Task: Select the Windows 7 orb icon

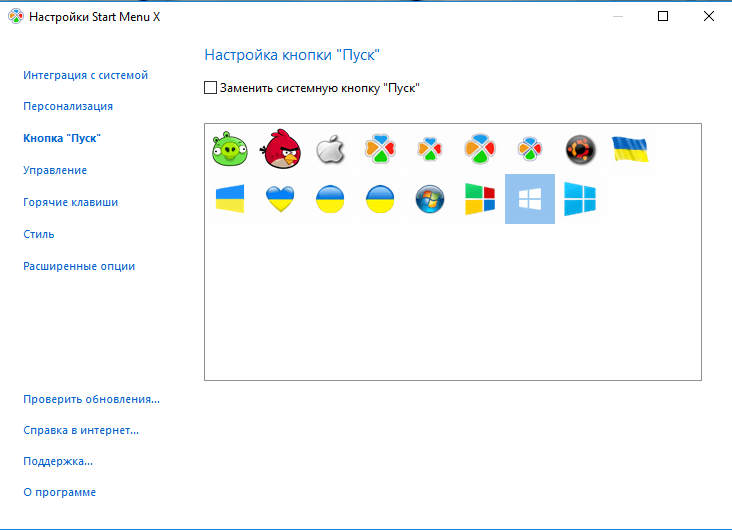Action: click(x=430, y=199)
